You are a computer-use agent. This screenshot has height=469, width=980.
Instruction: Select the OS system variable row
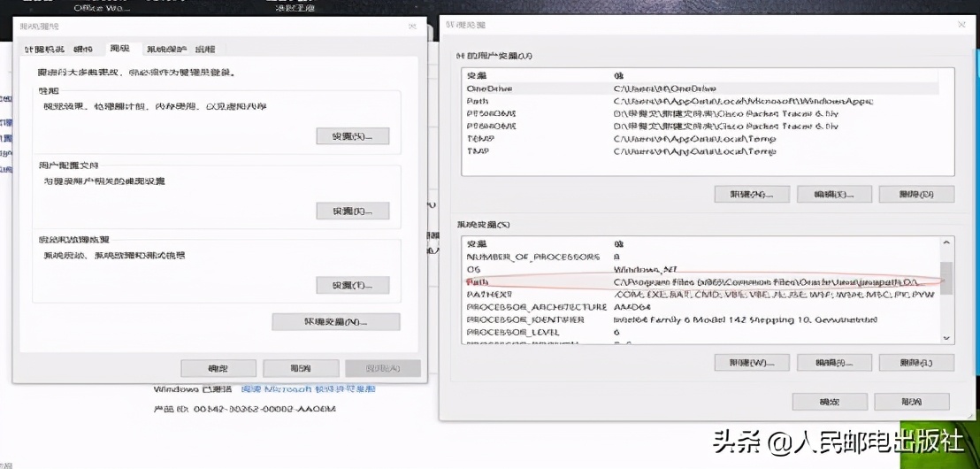pos(700,270)
